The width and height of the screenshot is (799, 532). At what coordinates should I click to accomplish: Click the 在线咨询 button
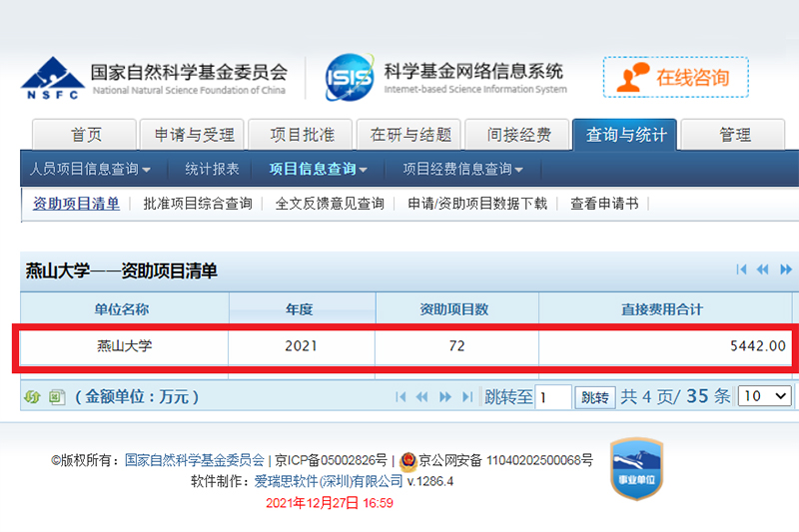click(x=675, y=78)
